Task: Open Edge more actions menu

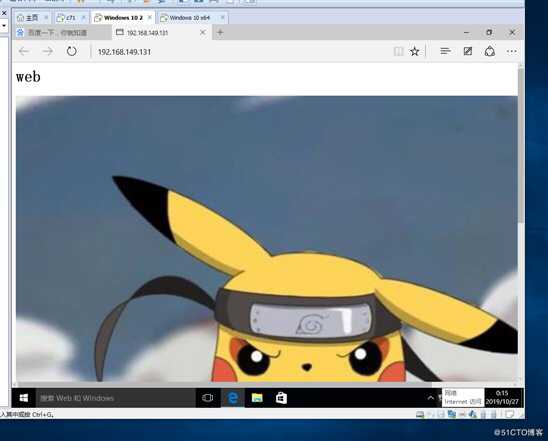Action: pyautogui.click(x=512, y=51)
